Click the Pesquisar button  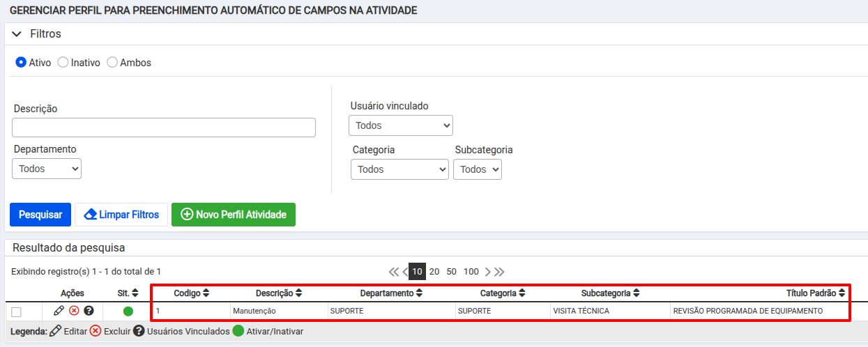pos(40,215)
